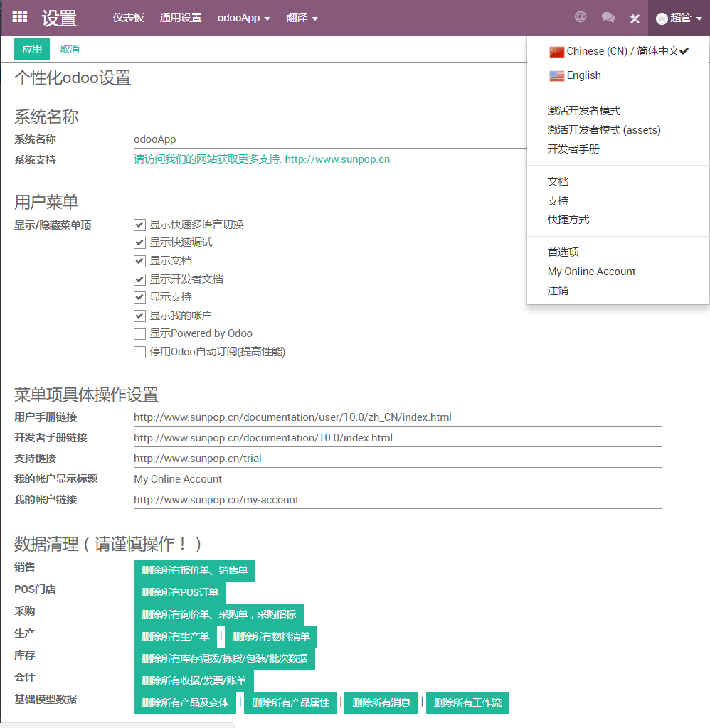Open the www.sunpop.cn support link
The width and height of the screenshot is (710, 728).
click(337, 159)
